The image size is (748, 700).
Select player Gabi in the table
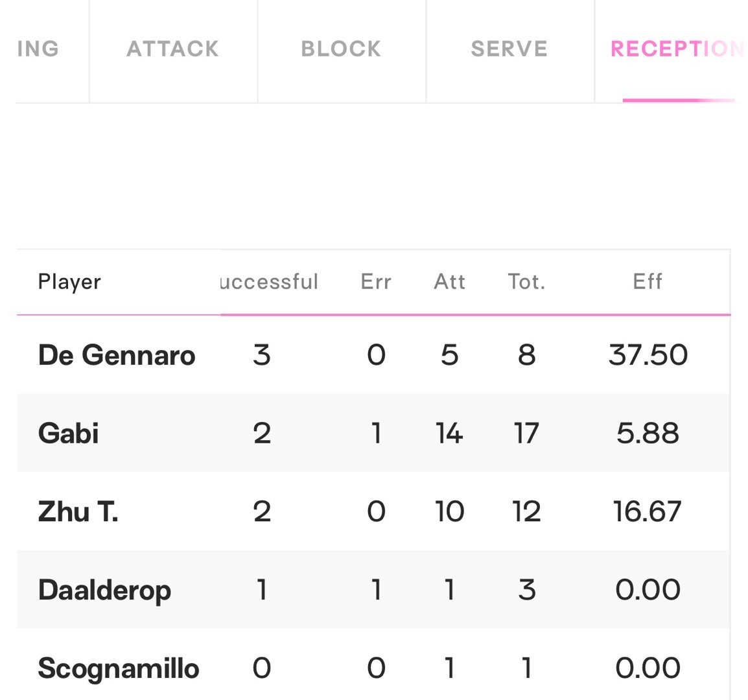point(69,433)
